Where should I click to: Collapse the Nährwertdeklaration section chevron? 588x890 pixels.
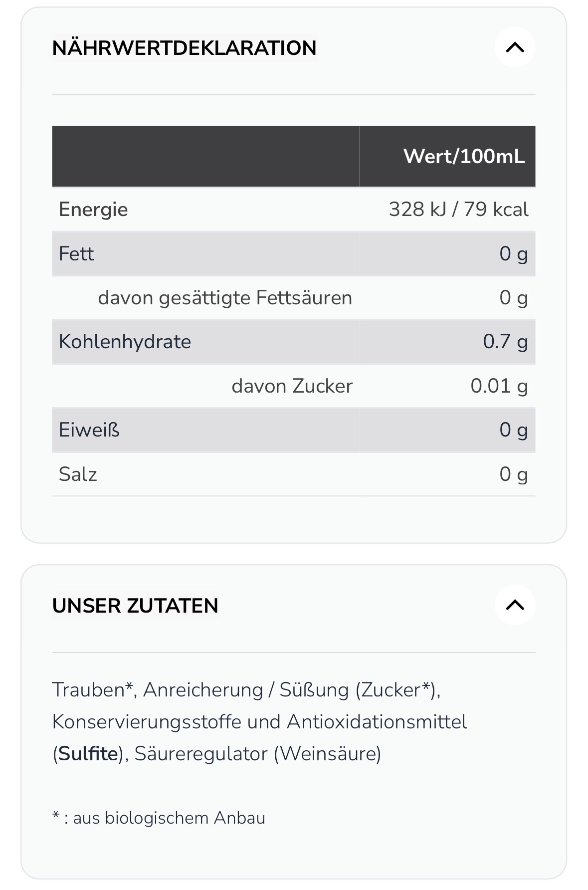(515, 47)
